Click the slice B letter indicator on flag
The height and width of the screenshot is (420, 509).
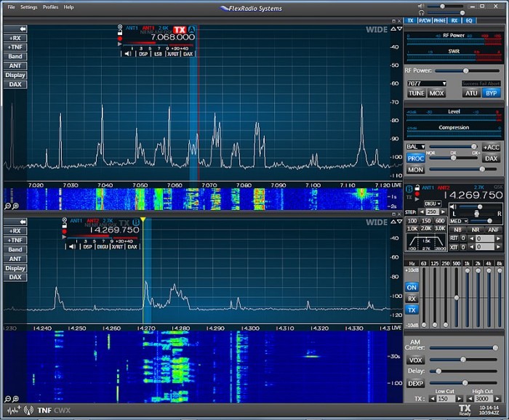(x=136, y=222)
